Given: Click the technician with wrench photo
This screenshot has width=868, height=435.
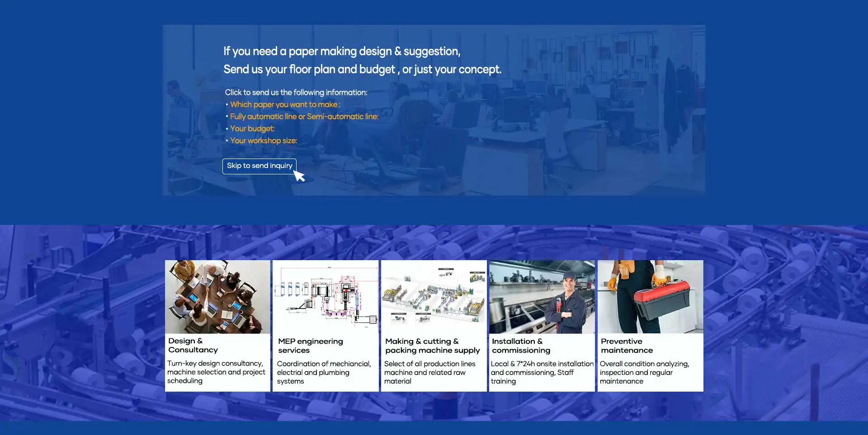Looking at the screenshot, I should pyautogui.click(x=542, y=297).
